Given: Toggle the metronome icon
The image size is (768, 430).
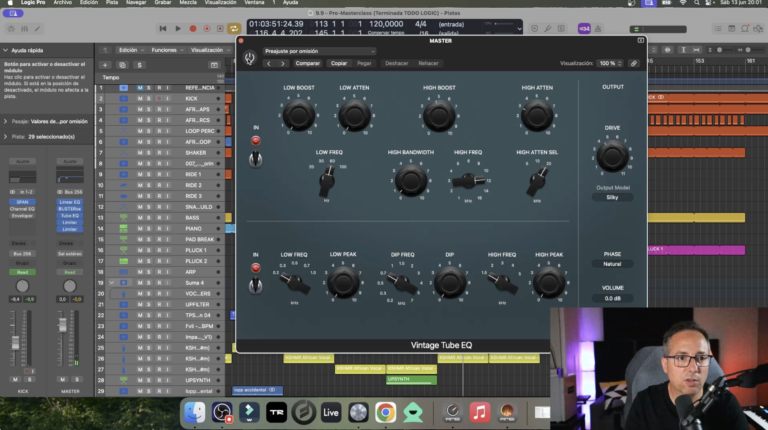Looking at the screenshot, I should coord(598,29).
